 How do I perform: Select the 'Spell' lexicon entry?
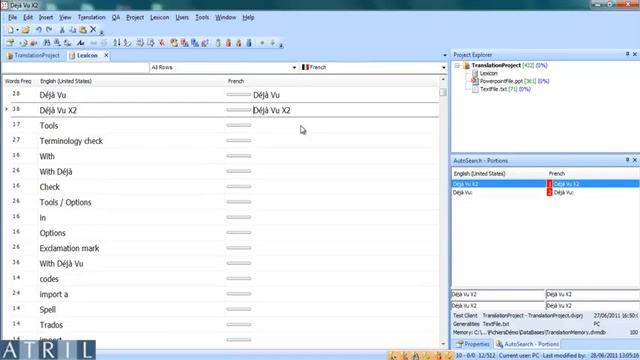[47, 310]
